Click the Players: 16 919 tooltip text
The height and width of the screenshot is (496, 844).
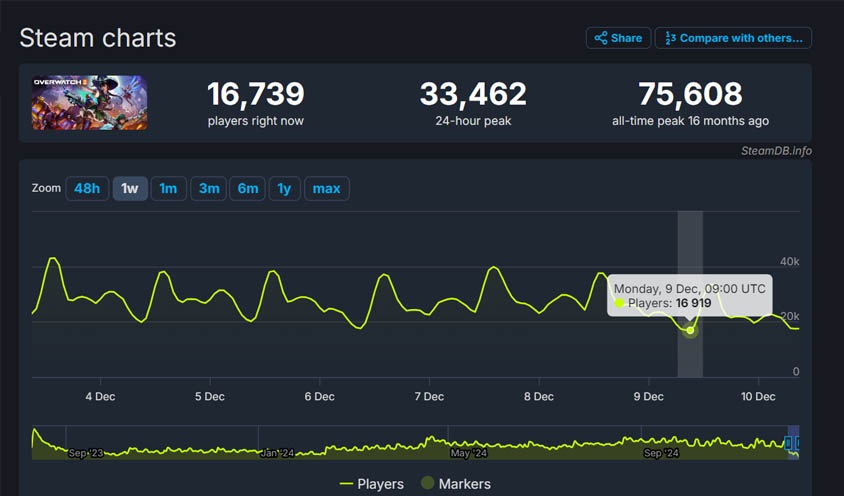point(669,303)
